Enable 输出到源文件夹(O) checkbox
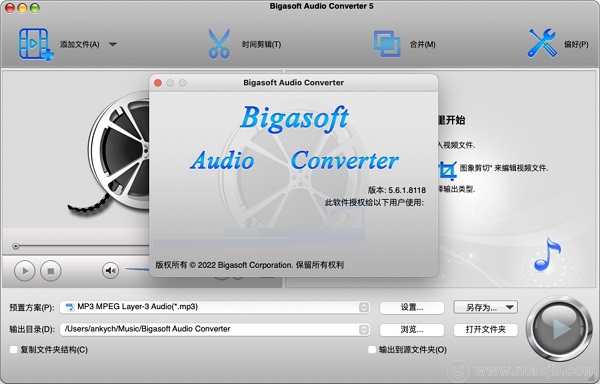600x384 pixels. [x=372, y=350]
